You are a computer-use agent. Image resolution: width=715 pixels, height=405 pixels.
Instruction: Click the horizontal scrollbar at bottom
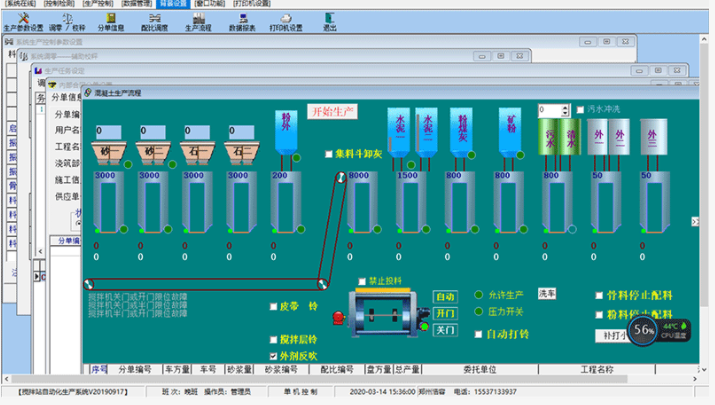[319, 379]
